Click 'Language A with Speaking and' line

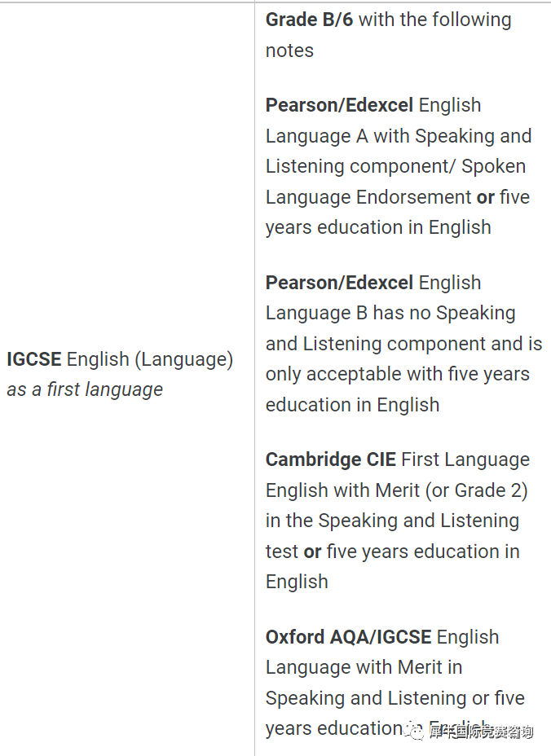pyautogui.click(x=399, y=136)
